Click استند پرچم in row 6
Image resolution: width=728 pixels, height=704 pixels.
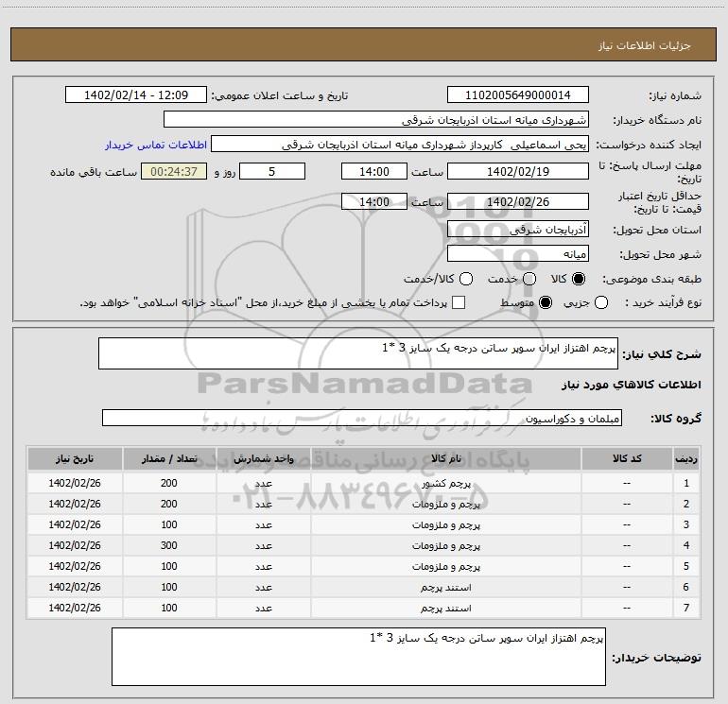(x=445, y=588)
